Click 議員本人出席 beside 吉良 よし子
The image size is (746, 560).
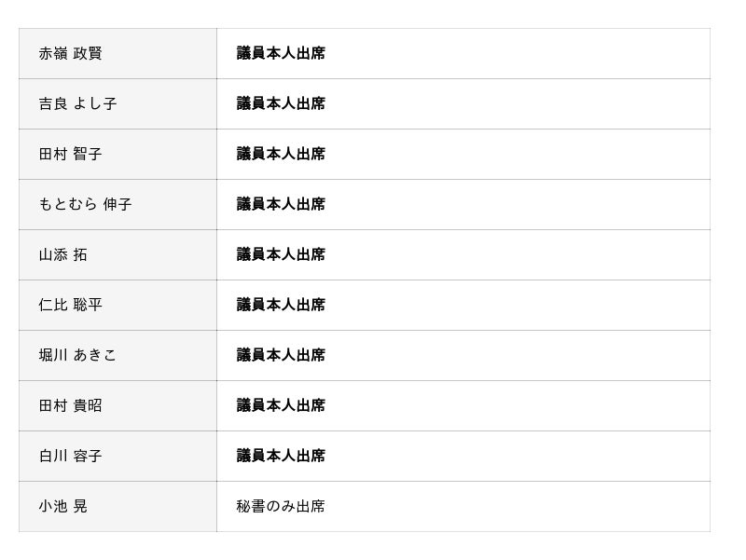click(x=281, y=104)
